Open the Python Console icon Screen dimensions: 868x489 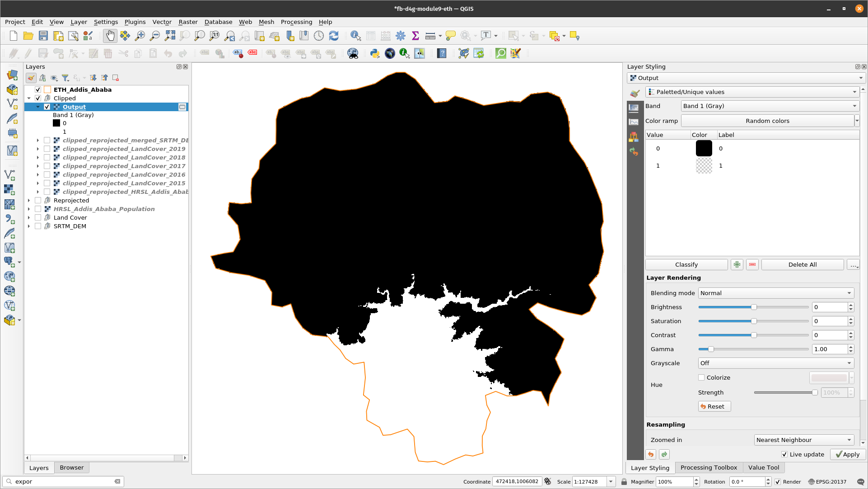[x=375, y=53]
